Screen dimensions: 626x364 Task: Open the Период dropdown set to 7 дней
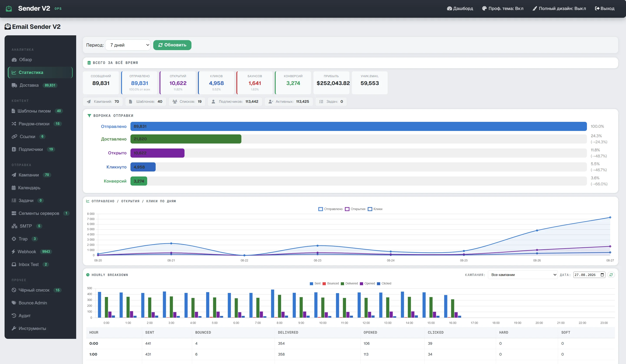click(x=128, y=45)
